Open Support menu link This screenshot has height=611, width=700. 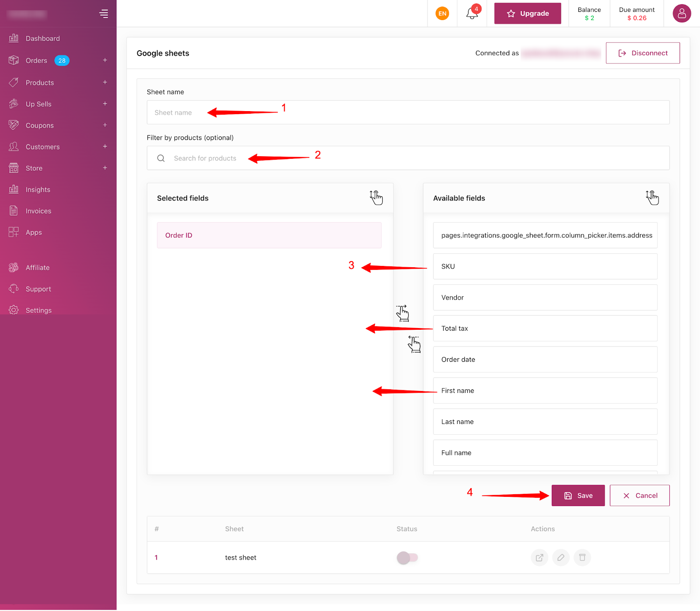click(x=38, y=289)
